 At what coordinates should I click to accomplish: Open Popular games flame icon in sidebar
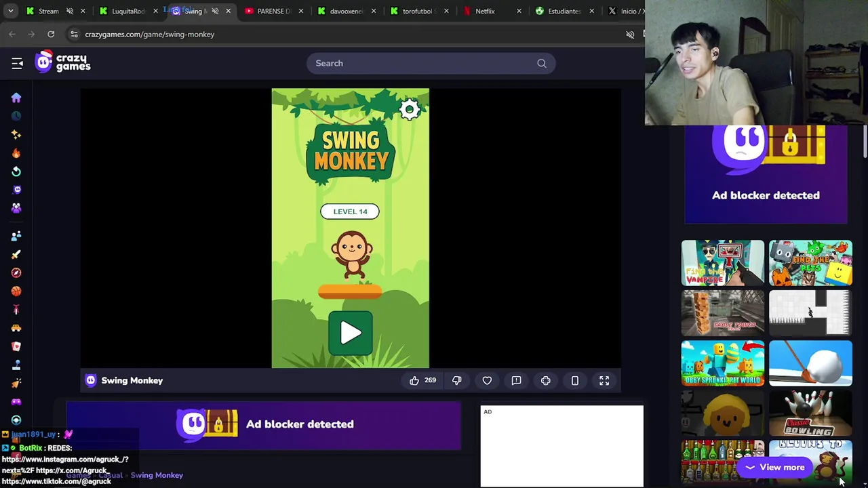point(16,153)
